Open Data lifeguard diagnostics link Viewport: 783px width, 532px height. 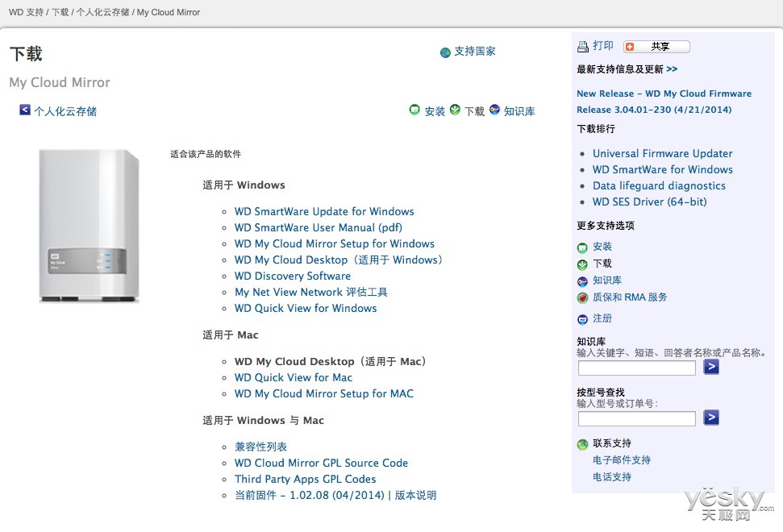point(659,185)
